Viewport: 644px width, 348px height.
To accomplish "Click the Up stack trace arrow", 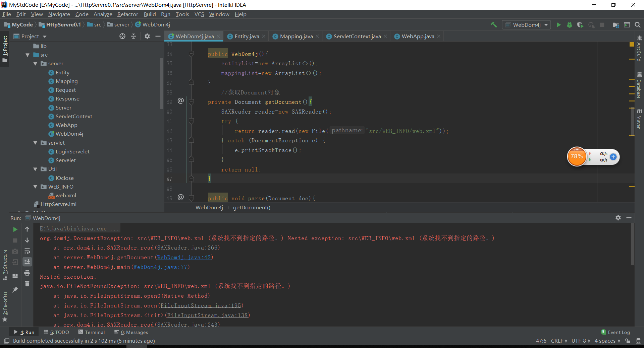I will pyautogui.click(x=27, y=229).
